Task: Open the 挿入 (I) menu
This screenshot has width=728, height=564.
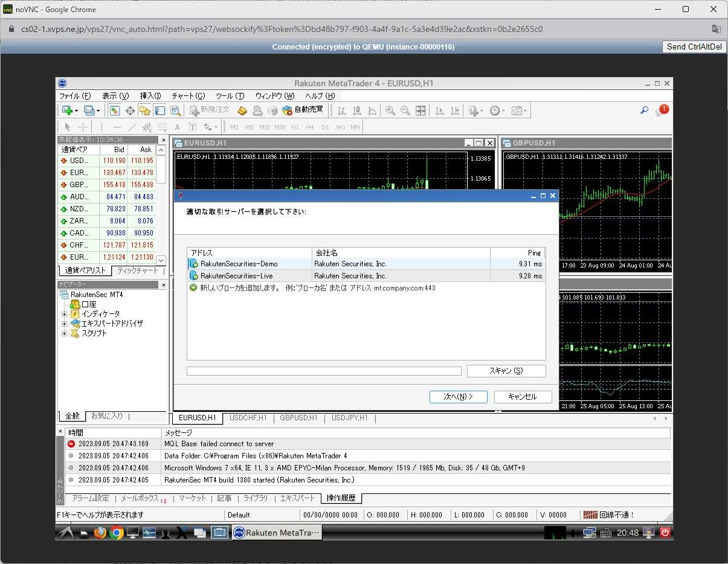Action: tap(150, 95)
